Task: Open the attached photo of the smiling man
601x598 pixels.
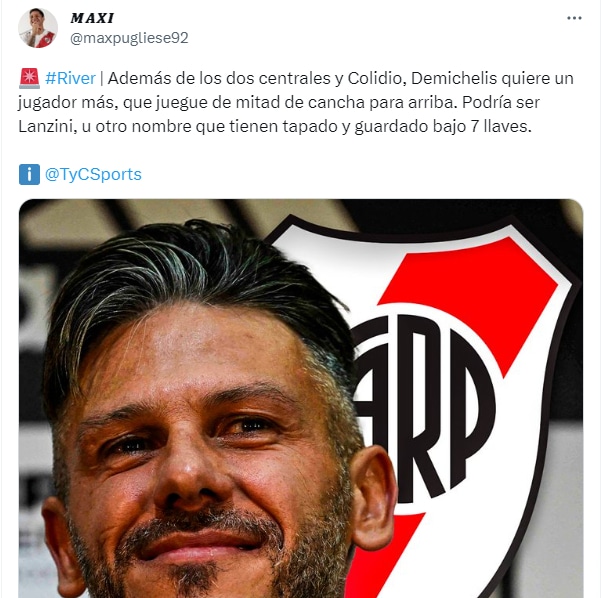Action: coord(301,398)
